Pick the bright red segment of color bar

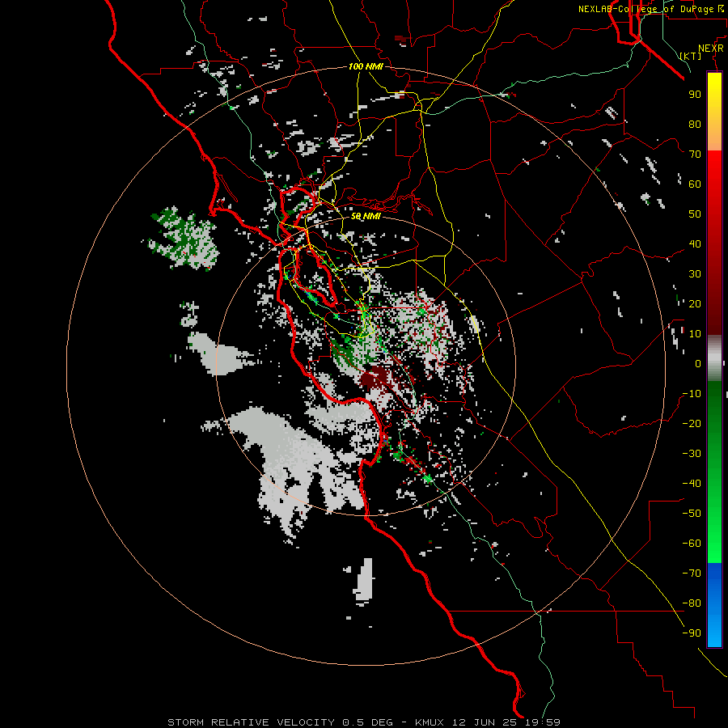(714, 170)
